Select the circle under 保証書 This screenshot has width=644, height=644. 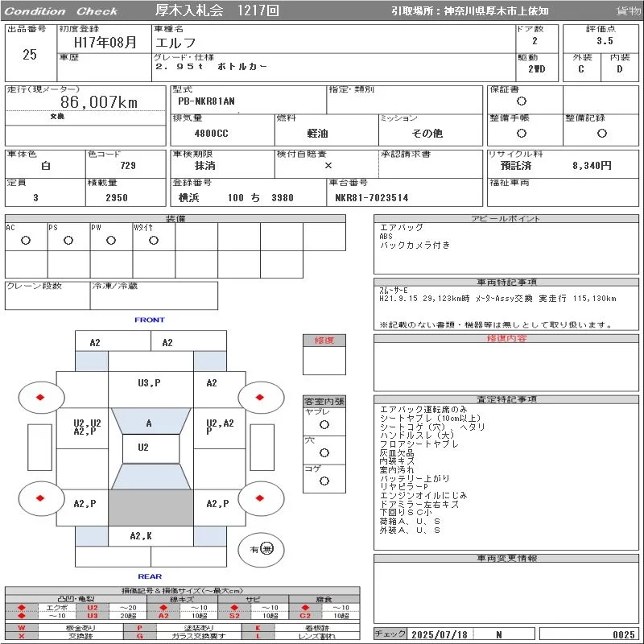522,101
